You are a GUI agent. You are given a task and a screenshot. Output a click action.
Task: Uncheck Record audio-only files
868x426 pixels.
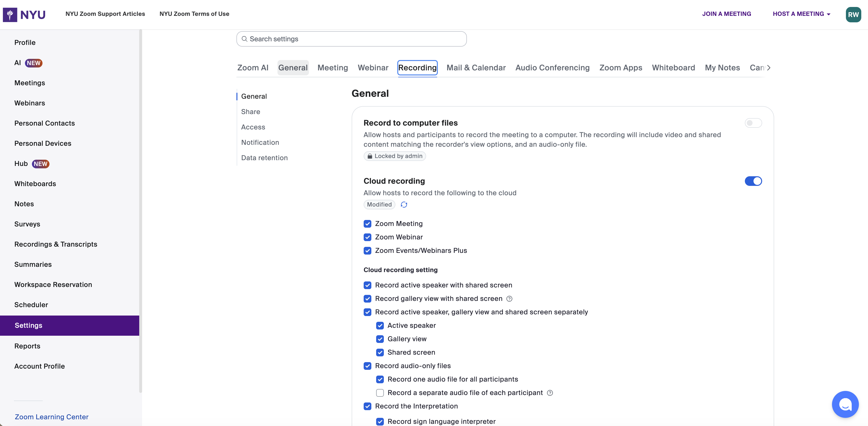(367, 366)
